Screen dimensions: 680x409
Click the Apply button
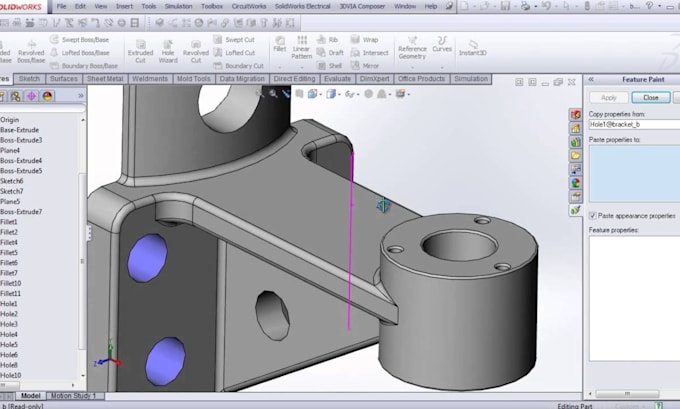coord(608,98)
